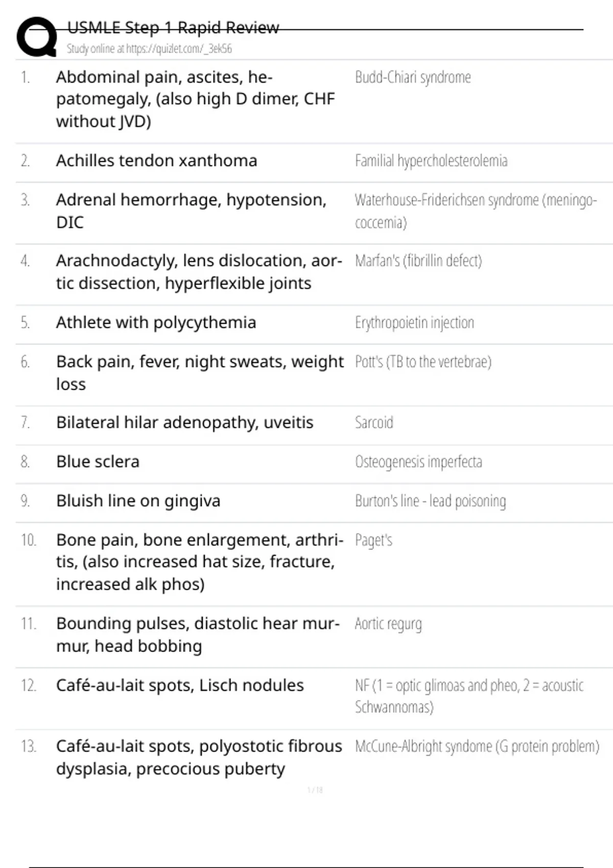613x868 pixels.
Task: Select Familial hypercholesterolemia definition text
Action: coord(431,161)
